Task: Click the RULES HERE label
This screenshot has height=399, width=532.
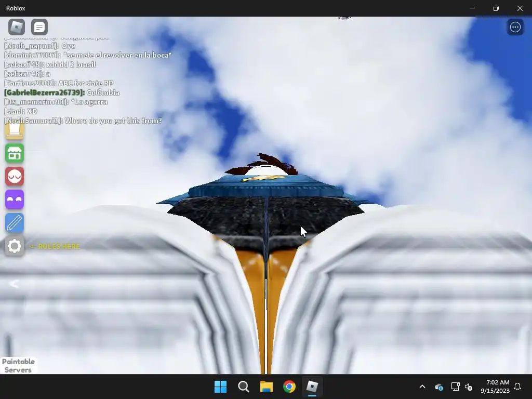Action: (55, 246)
